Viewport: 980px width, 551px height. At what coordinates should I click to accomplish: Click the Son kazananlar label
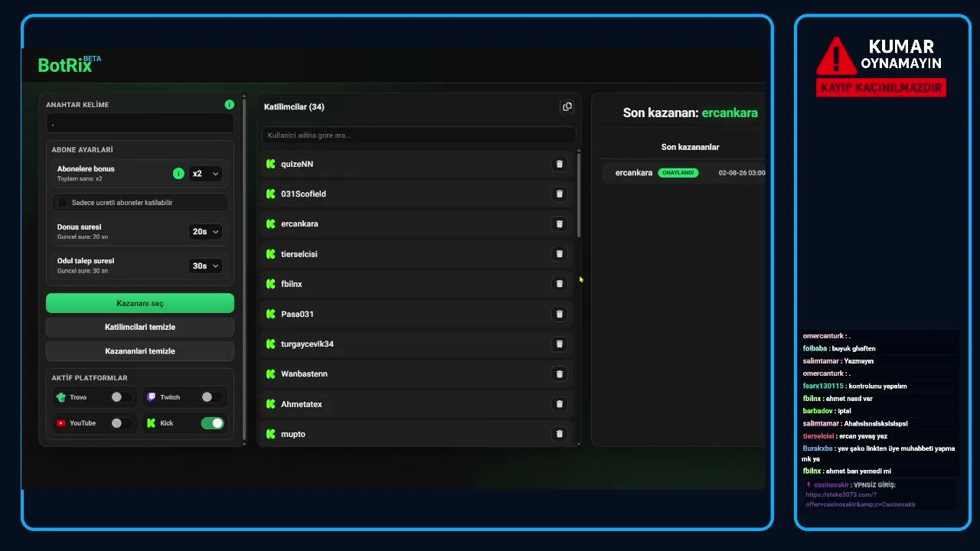pos(690,147)
